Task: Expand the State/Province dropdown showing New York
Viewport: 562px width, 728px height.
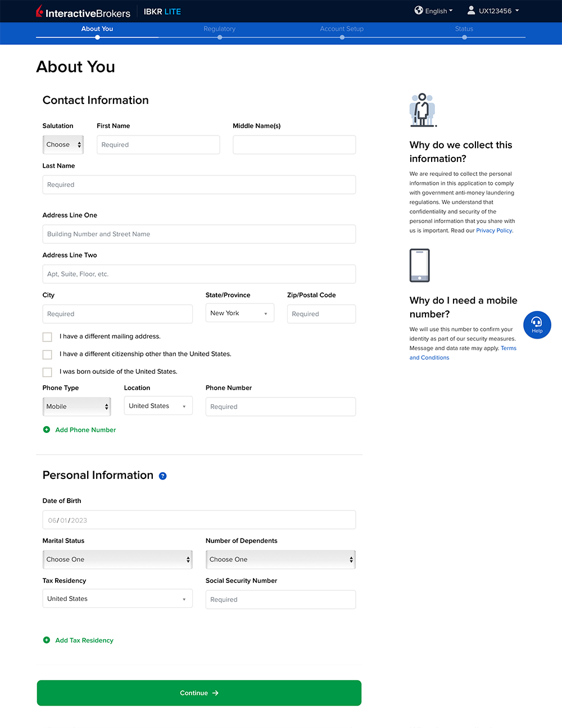Action: [x=239, y=313]
